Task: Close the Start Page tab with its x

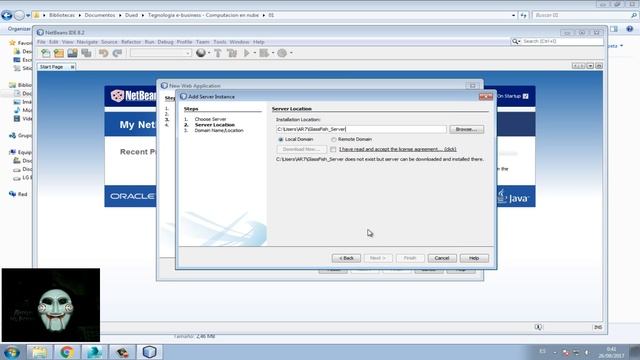Action: click(72, 67)
